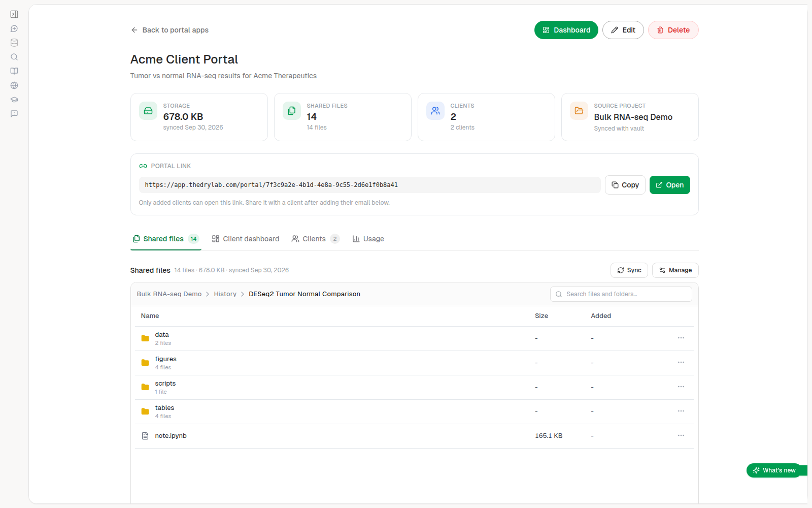This screenshot has height=508, width=812.
Task: Open more options for data folder
Action: 681,338
